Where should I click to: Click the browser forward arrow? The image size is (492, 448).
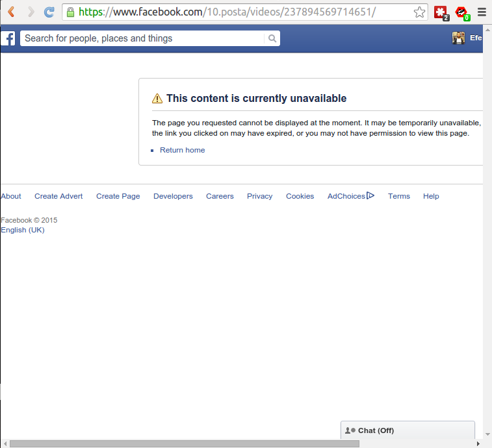coord(31,12)
